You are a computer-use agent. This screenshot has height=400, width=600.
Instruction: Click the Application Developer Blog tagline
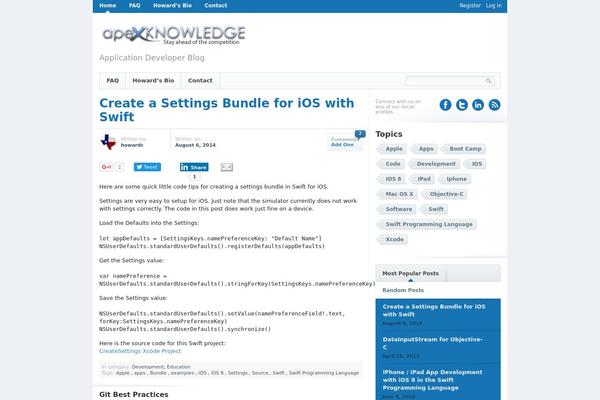[152, 58]
